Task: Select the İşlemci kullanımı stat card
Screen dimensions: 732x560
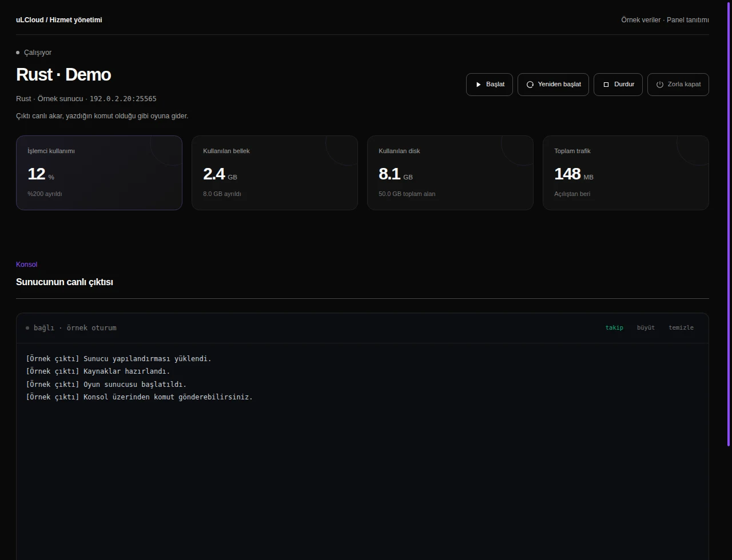Action: tap(99, 173)
